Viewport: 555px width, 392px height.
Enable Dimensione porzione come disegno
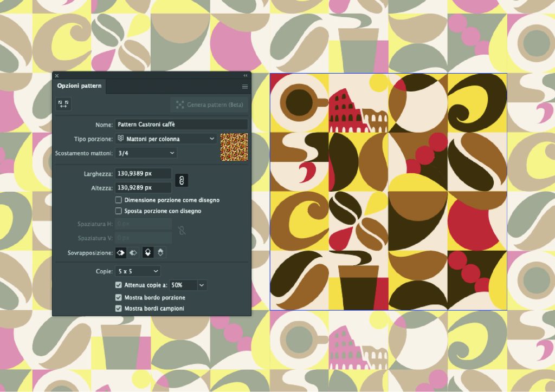119,200
